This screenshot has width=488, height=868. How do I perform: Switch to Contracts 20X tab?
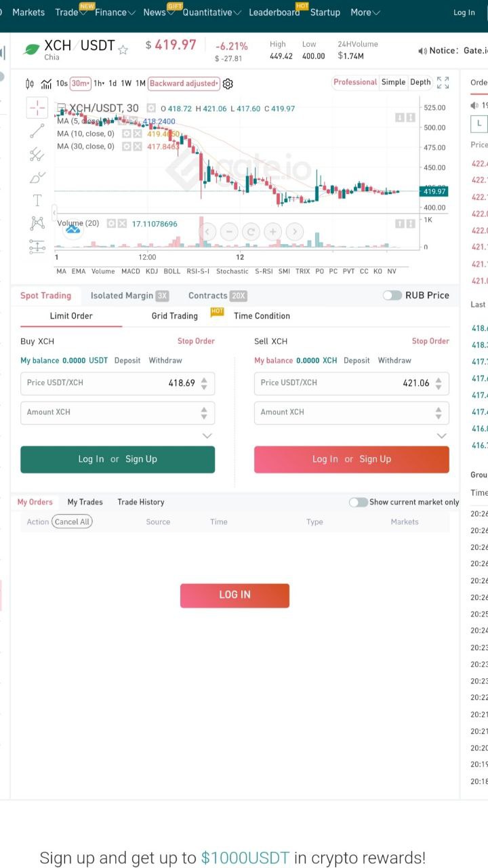tap(218, 296)
